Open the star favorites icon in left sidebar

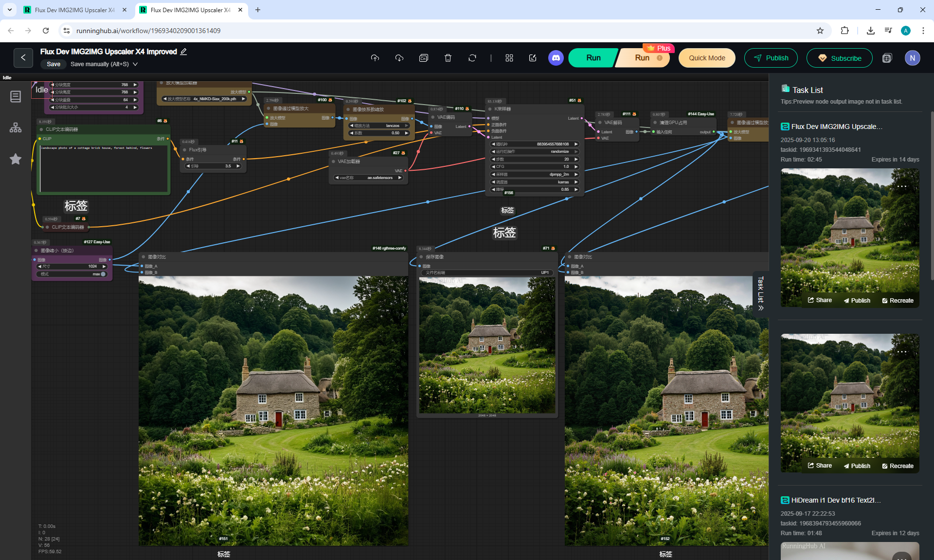16,159
